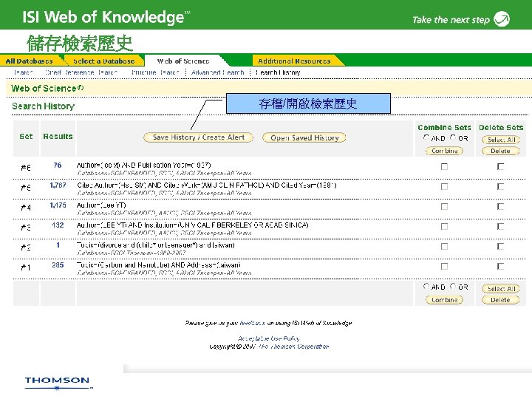This screenshot has height=399, width=532.
Task: Open the Acceptable Use Policy link
Action: tap(269, 338)
